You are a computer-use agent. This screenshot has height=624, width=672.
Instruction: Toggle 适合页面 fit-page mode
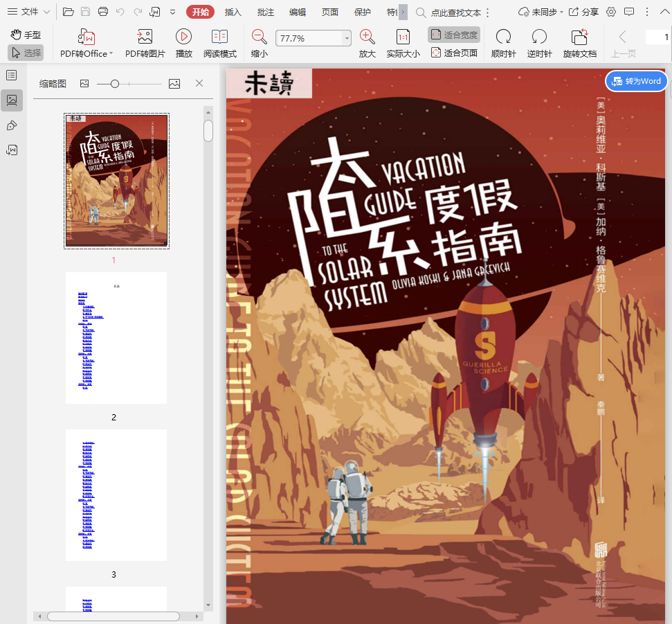click(x=454, y=53)
